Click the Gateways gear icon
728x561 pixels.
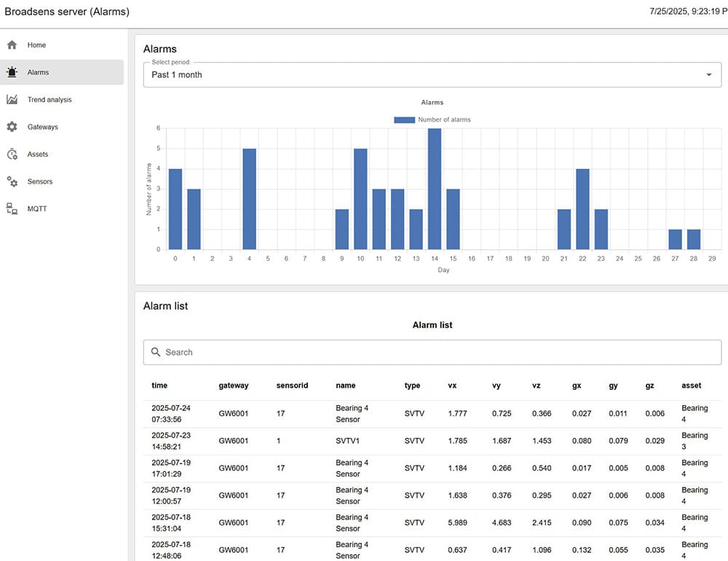coord(12,127)
